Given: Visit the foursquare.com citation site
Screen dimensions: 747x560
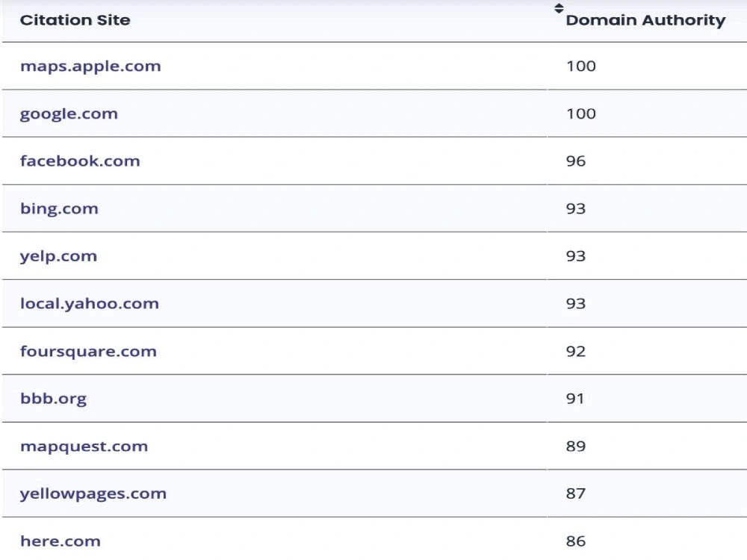Looking at the screenshot, I should 88,352.
